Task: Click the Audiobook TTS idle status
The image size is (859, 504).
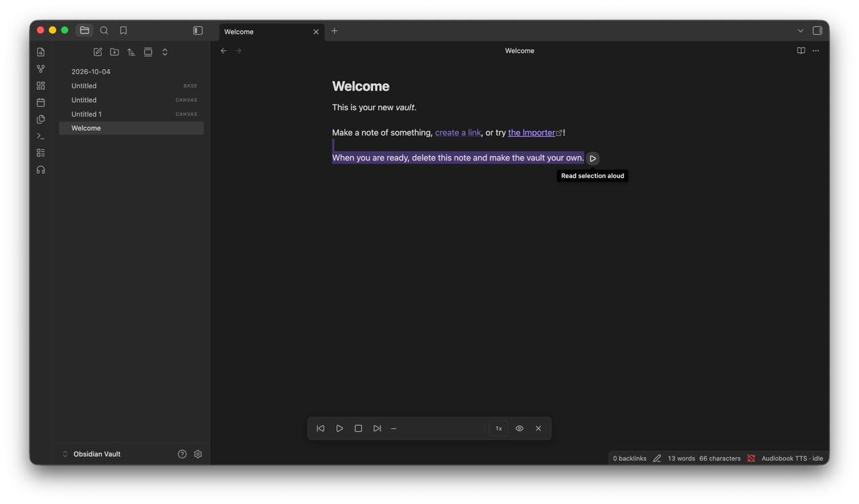Action: point(792,458)
